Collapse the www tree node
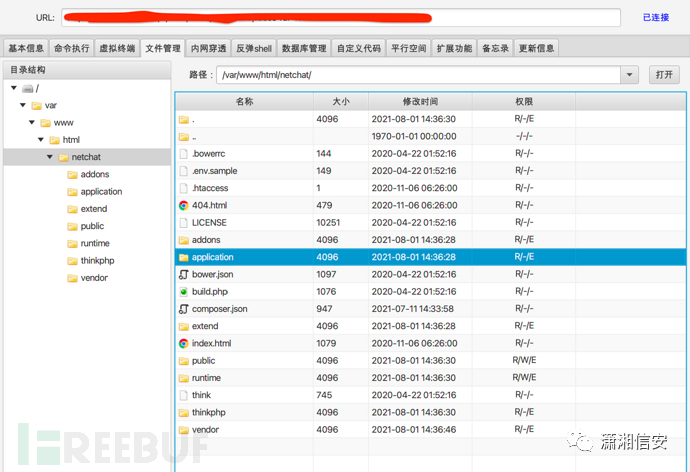Screen dimensions: 690x472 [x=32, y=122]
